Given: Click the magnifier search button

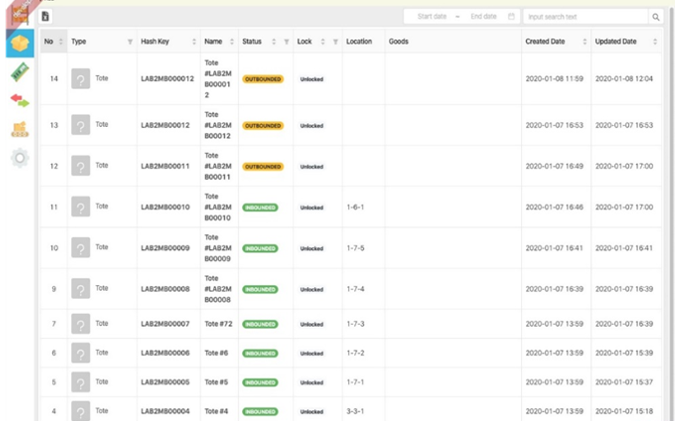Looking at the screenshot, I should click(656, 17).
